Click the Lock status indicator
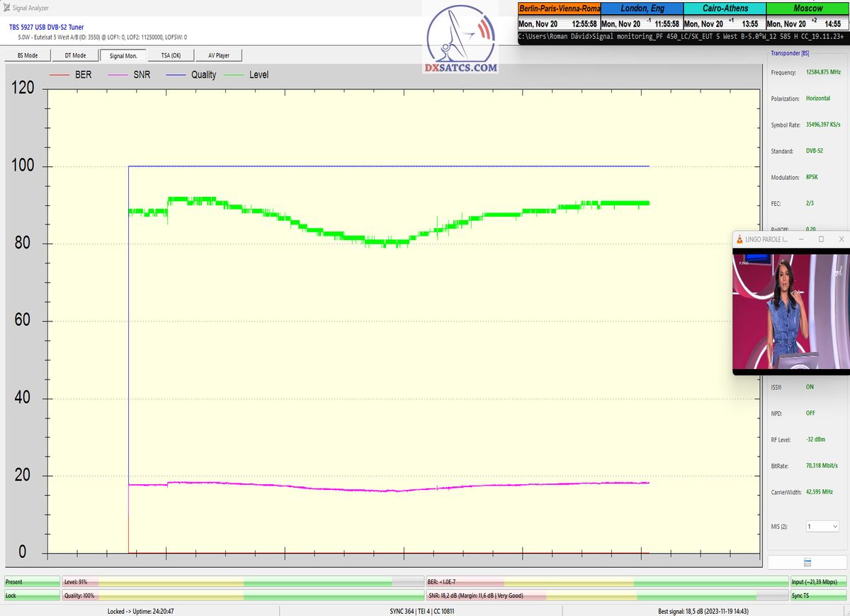The image size is (850, 616). (x=32, y=595)
